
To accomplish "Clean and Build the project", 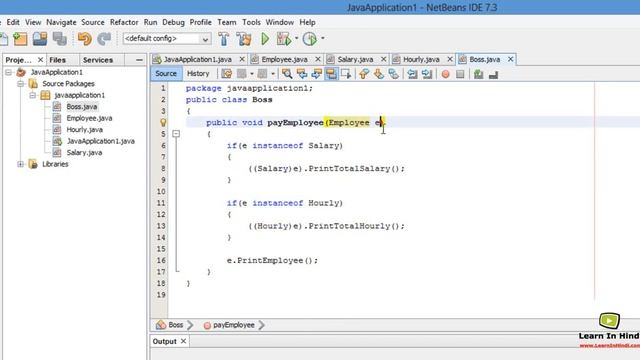I will pos(244,39).
